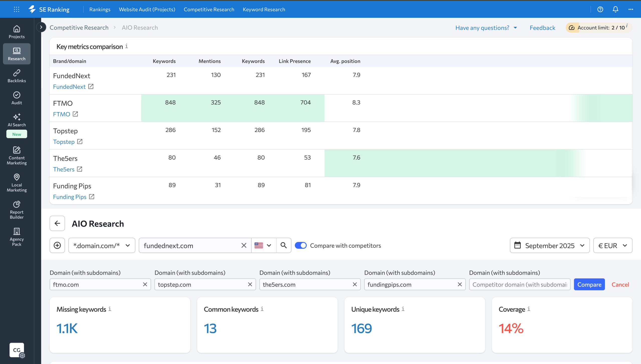Open the help question mark icon
Image resolution: width=641 pixels, height=364 pixels.
pos(600,9)
